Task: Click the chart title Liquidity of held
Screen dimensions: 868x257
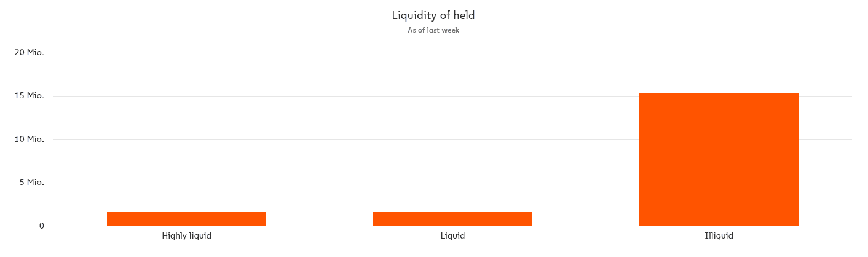Action: coord(433,15)
